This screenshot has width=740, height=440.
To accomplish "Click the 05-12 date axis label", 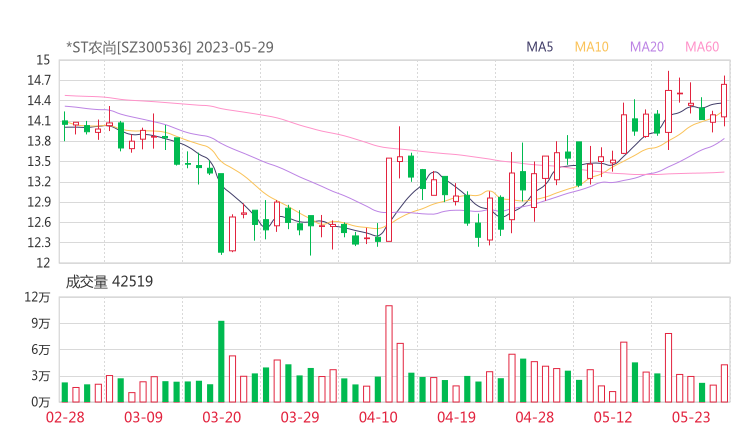I will click(x=613, y=417).
